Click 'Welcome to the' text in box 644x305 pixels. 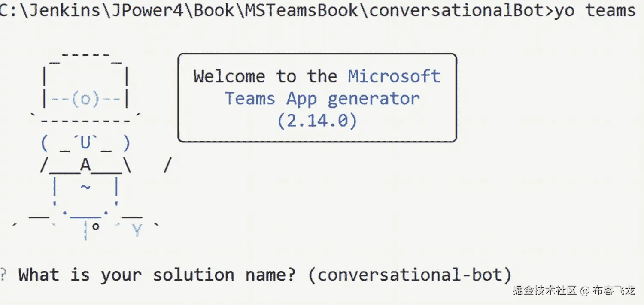click(x=265, y=76)
